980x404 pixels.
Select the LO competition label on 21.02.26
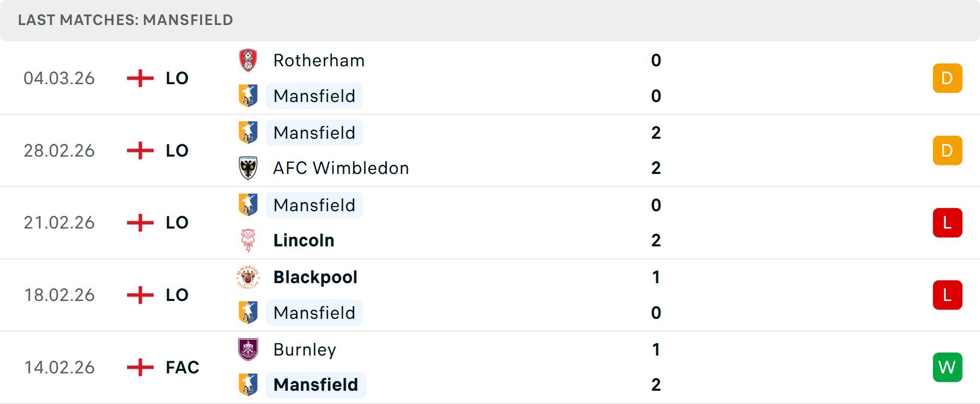click(x=176, y=222)
